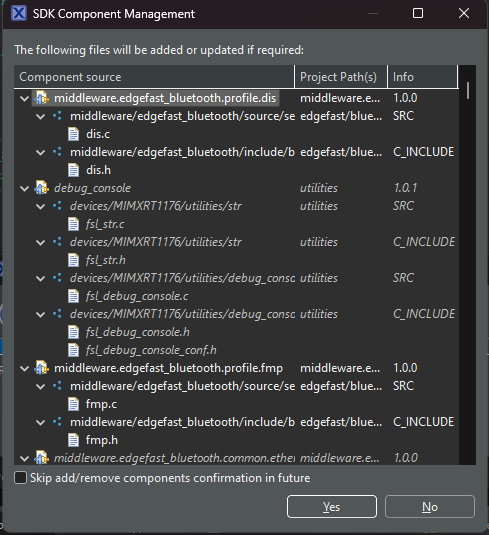
Task: Collapse the folder containing fmp.h
Action: (40, 423)
